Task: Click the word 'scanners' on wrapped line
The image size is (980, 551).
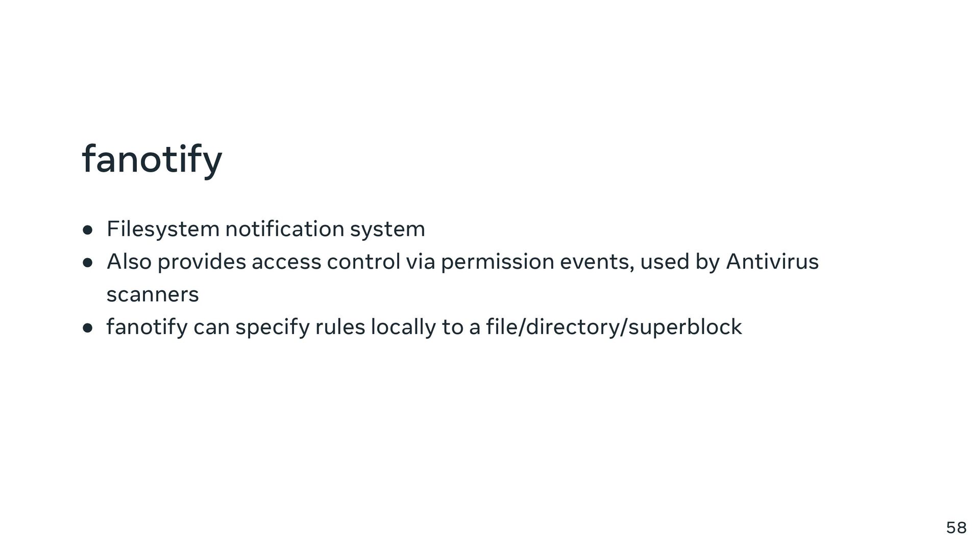Action: (152, 295)
